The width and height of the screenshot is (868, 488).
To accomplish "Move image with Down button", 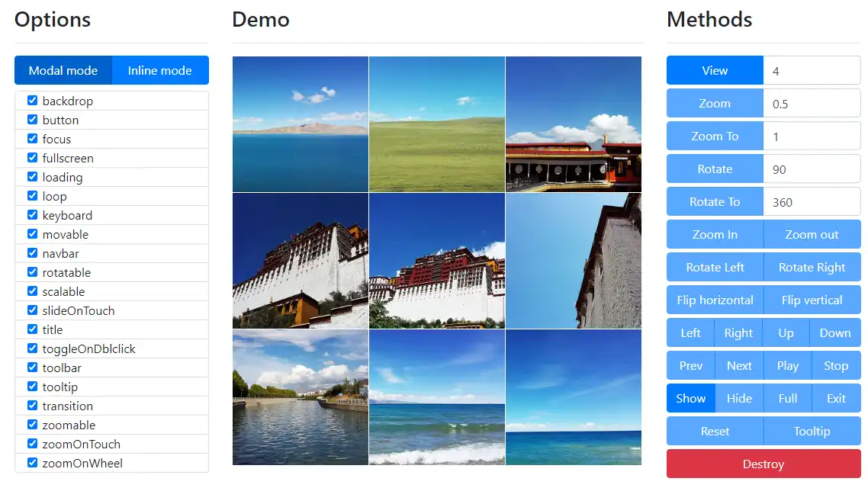I will pyautogui.click(x=835, y=333).
